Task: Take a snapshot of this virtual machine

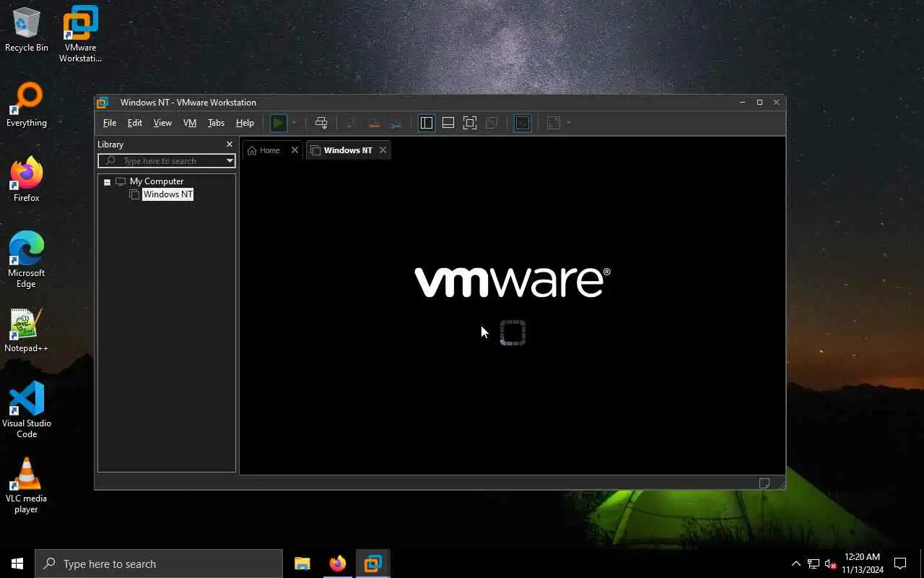Action: (352, 123)
